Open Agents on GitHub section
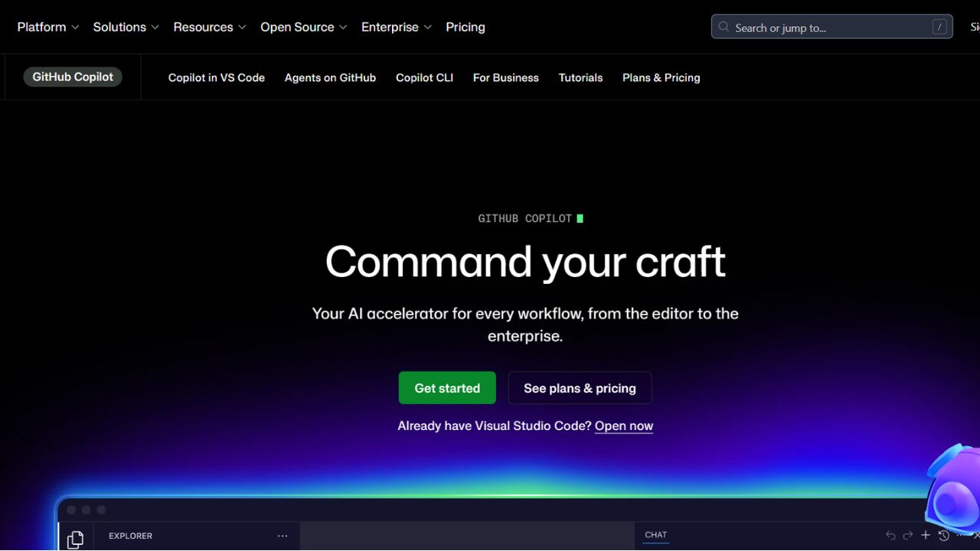Image resolution: width=980 pixels, height=551 pixels. click(330, 77)
